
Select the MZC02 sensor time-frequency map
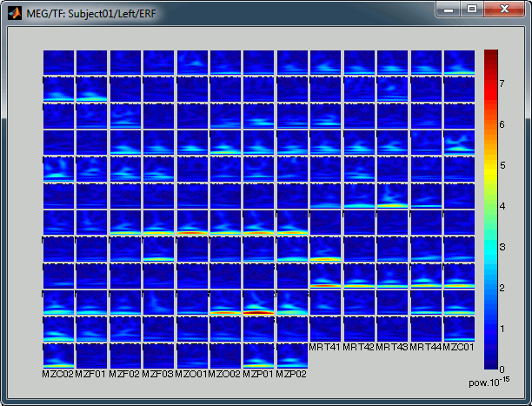point(58,355)
